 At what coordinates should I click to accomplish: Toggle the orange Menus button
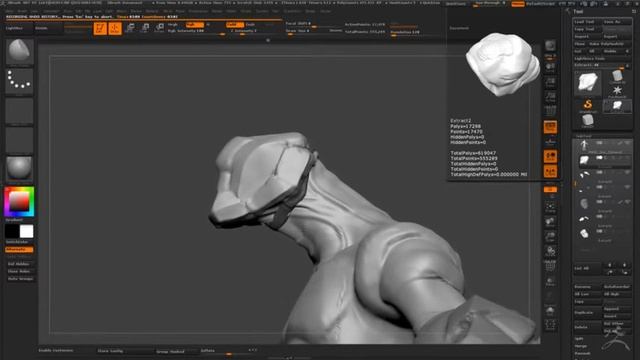coord(518,4)
